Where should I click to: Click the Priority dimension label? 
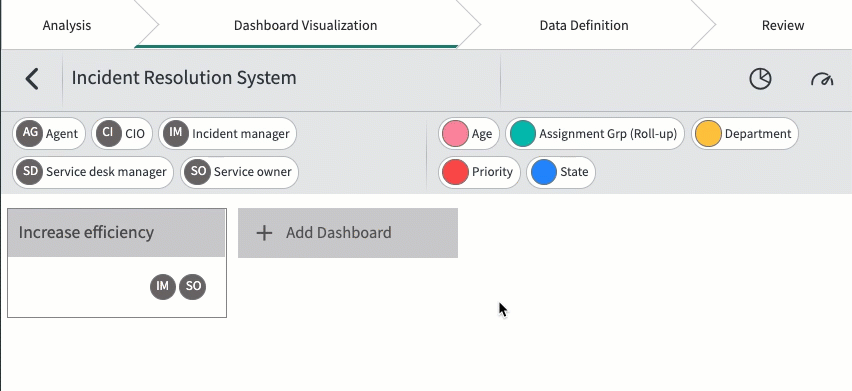click(492, 172)
